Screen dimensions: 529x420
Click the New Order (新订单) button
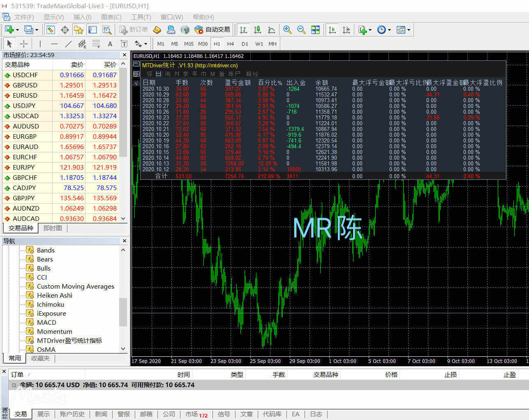click(134, 30)
